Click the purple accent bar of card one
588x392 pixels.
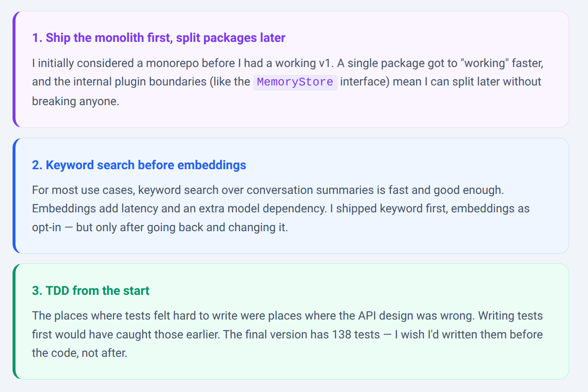point(15,70)
